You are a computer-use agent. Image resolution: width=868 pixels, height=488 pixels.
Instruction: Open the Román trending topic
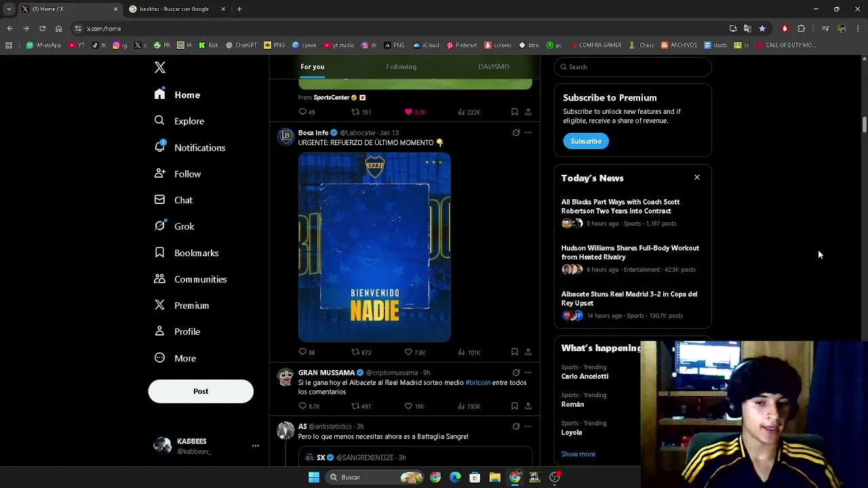pos(572,404)
